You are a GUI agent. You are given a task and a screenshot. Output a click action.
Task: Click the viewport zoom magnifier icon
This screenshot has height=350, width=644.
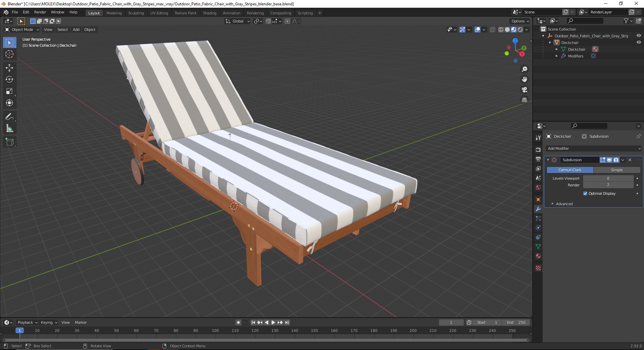click(x=524, y=69)
